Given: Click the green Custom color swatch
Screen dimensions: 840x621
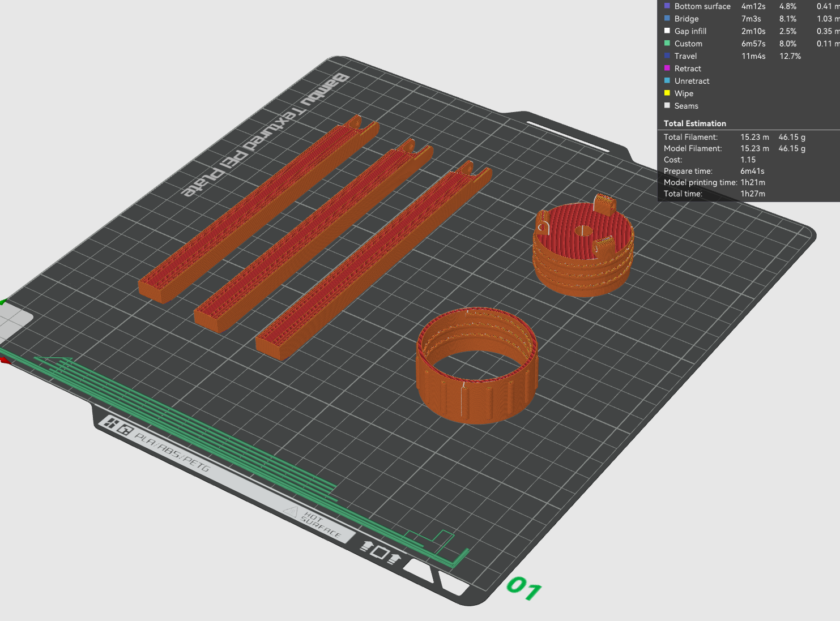Looking at the screenshot, I should pyautogui.click(x=667, y=44).
